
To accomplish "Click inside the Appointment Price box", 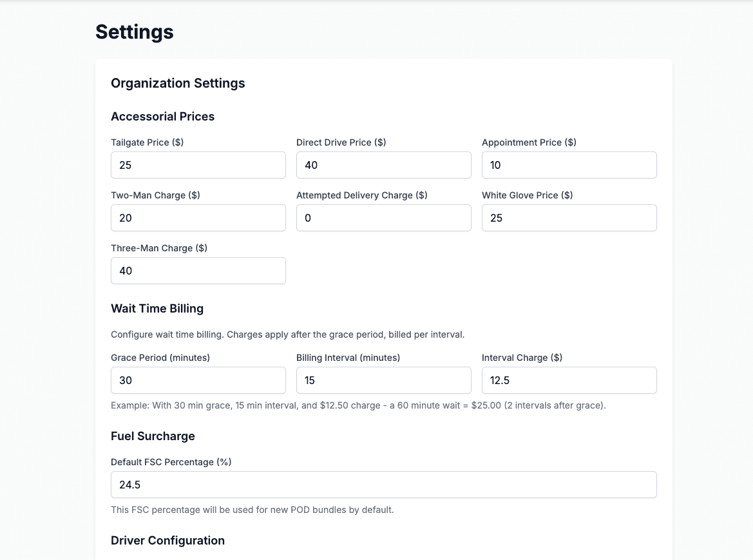I will (569, 165).
